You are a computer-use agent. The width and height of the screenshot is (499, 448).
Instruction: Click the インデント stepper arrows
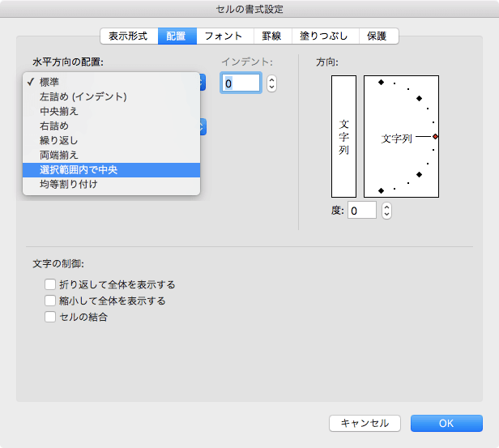click(x=271, y=83)
